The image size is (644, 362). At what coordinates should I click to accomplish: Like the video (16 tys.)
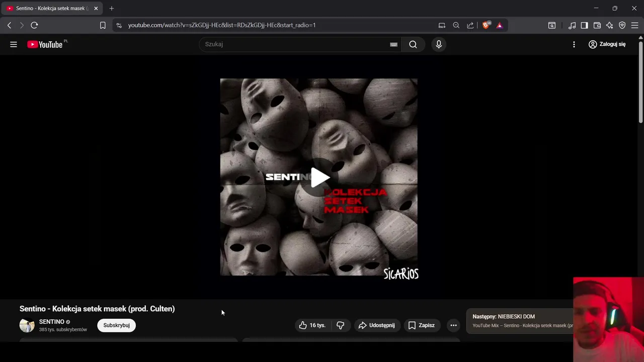click(312, 325)
